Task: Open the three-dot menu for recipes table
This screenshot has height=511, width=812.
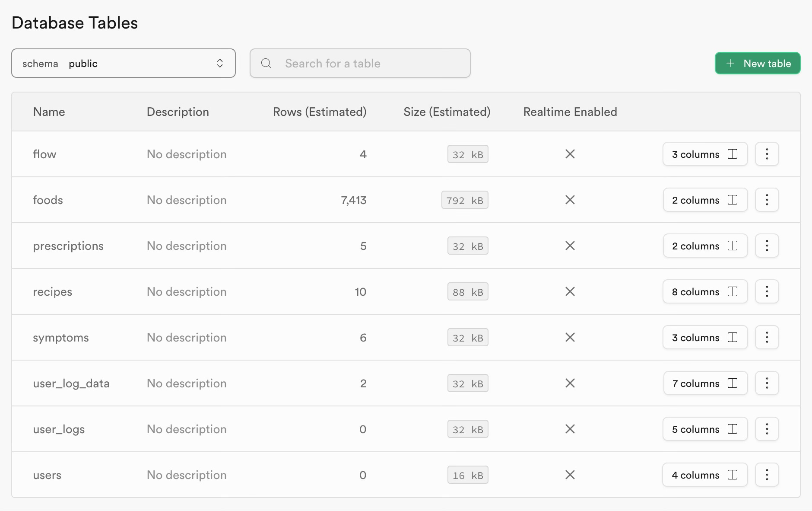Action: (x=767, y=291)
